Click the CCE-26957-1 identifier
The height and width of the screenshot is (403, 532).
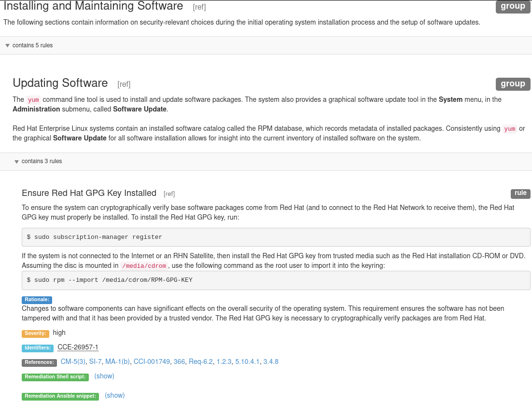[x=78, y=347]
